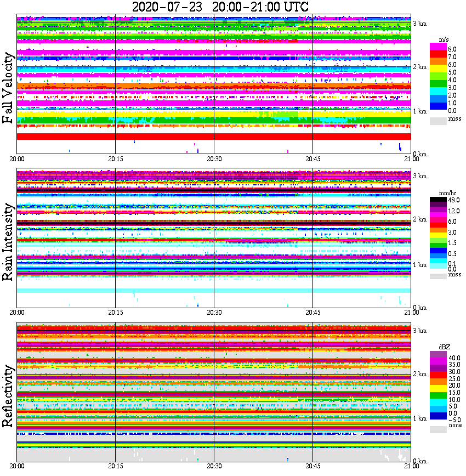Click the '2.0' value in the Fall Velocity legend

tap(452, 95)
